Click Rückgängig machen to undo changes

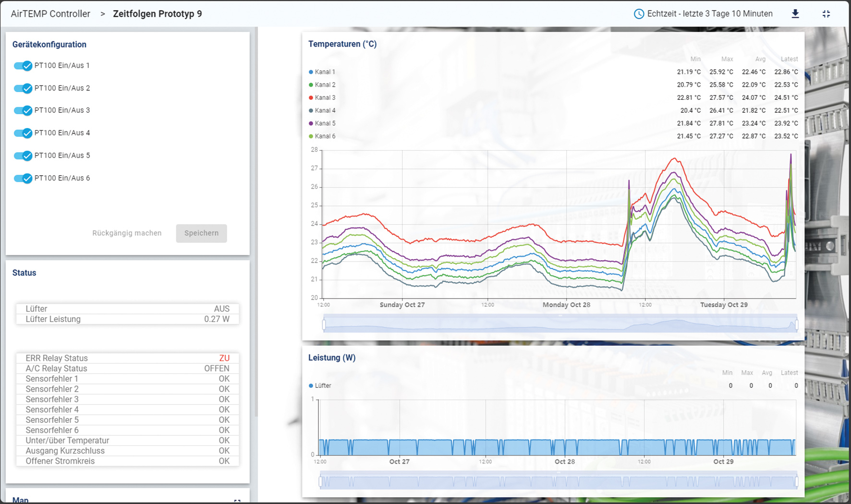(x=127, y=233)
